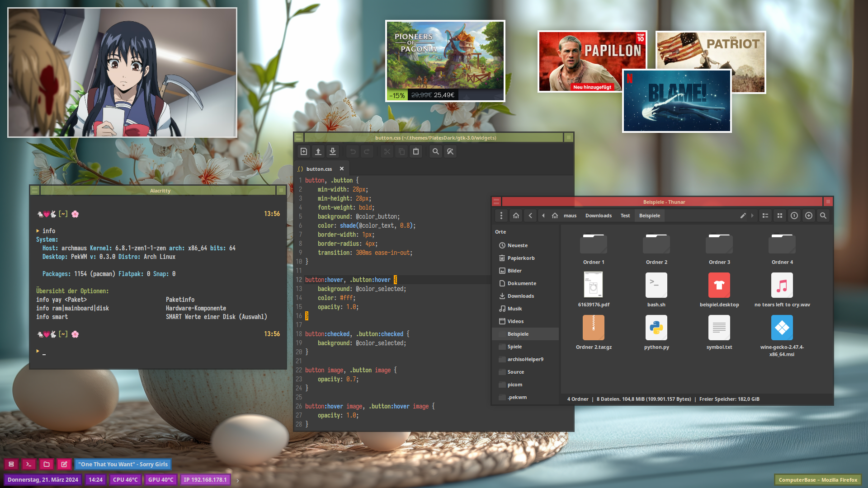Click the Downloads path bar button
The height and width of the screenshot is (488, 868).
pos(598,216)
